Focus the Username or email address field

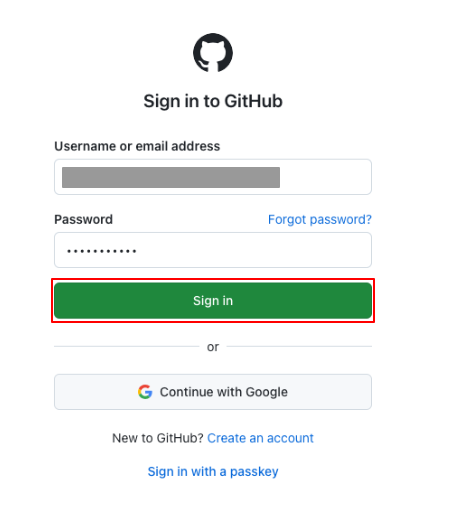pos(213,177)
